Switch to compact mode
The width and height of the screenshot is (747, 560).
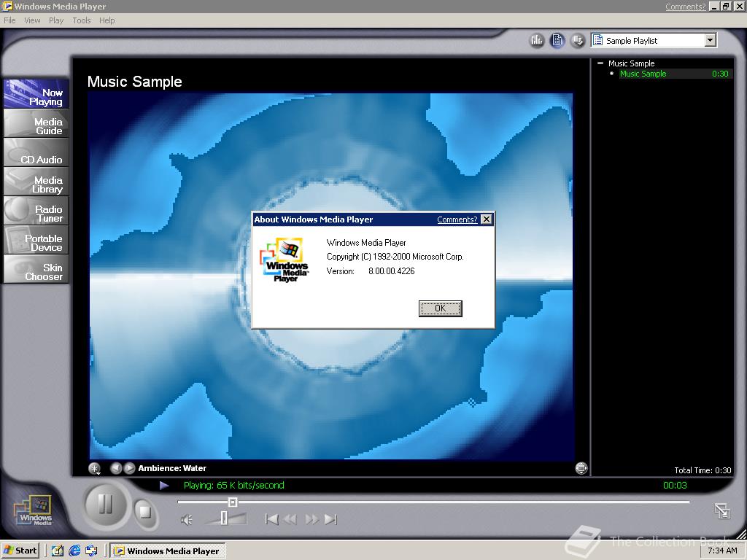click(722, 511)
